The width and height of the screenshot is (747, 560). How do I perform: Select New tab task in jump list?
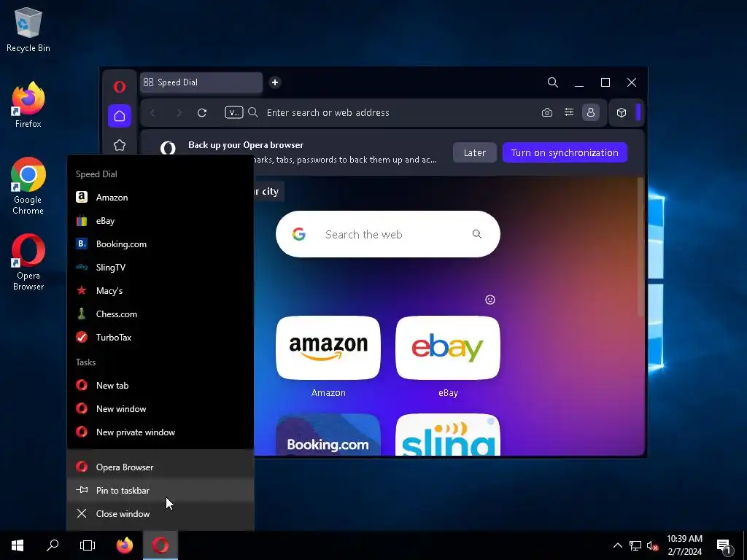pyautogui.click(x=160, y=385)
